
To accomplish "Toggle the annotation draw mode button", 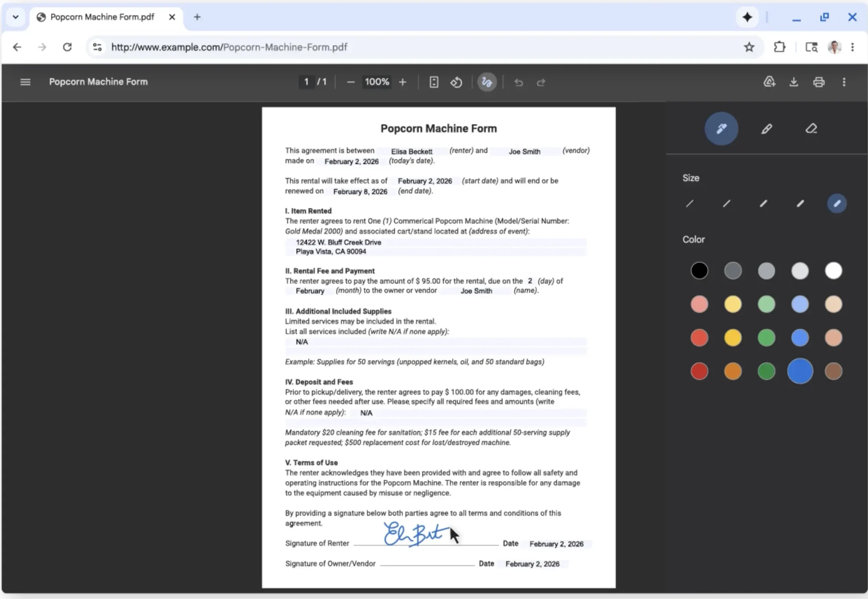I will point(487,82).
